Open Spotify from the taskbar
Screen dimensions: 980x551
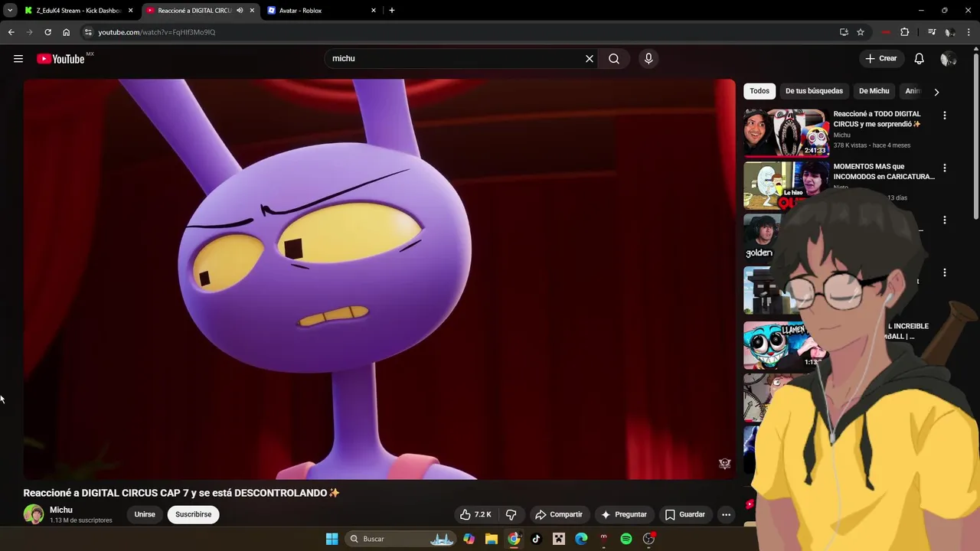pyautogui.click(x=626, y=539)
